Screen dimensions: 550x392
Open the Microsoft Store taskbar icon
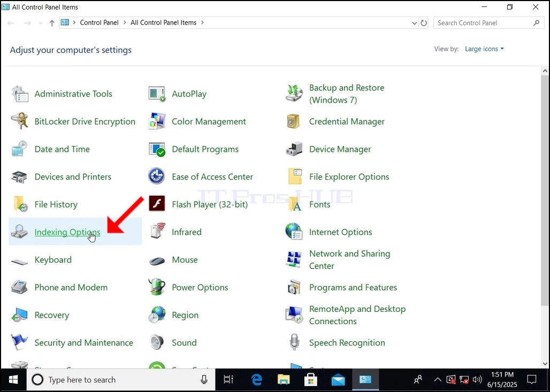(311, 380)
